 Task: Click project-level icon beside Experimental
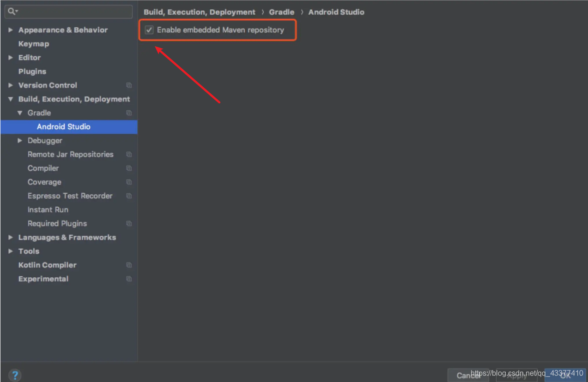point(129,279)
